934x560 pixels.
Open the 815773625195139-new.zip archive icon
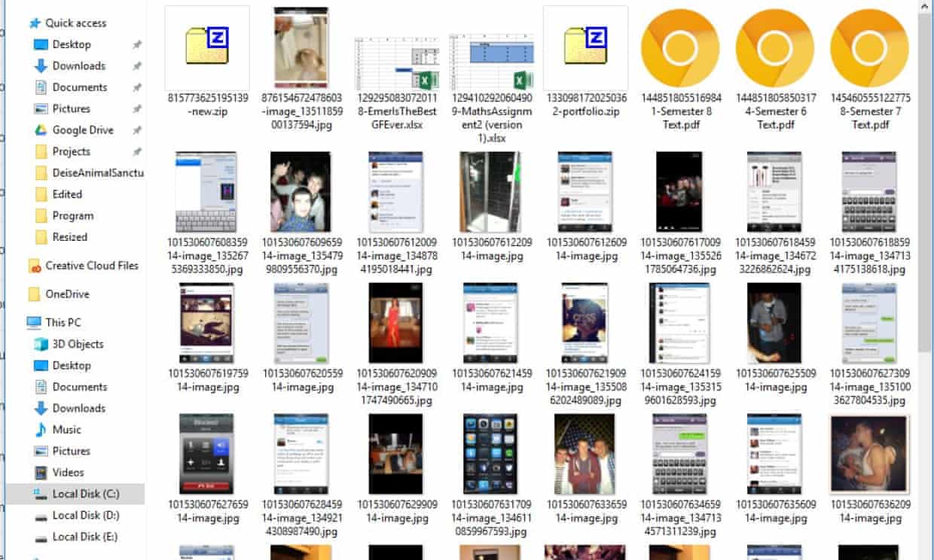[x=207, y=48]
